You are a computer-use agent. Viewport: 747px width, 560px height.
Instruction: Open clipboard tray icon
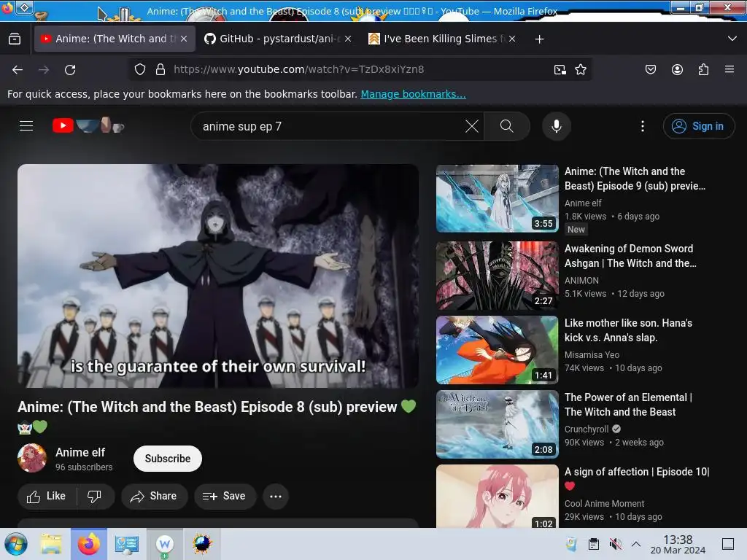pos(594,544)
